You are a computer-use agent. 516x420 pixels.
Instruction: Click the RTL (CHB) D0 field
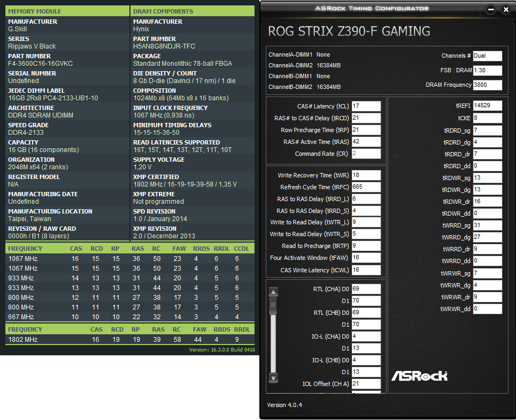pos(366,312)
